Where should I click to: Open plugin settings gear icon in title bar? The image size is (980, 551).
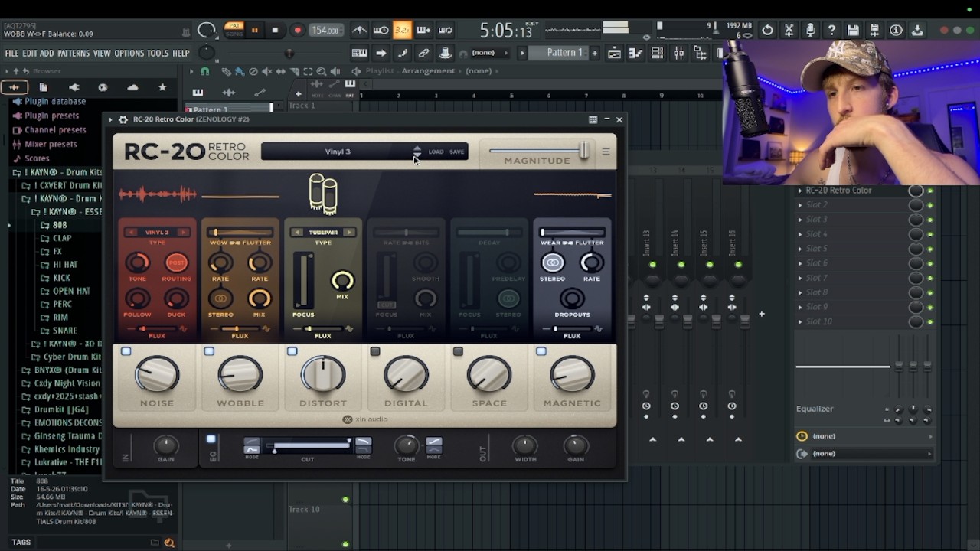(122, 119)
